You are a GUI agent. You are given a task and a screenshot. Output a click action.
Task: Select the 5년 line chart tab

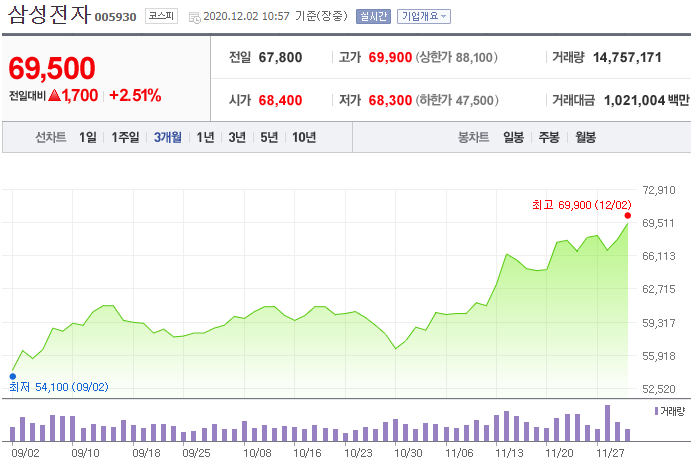pos(269,137)
